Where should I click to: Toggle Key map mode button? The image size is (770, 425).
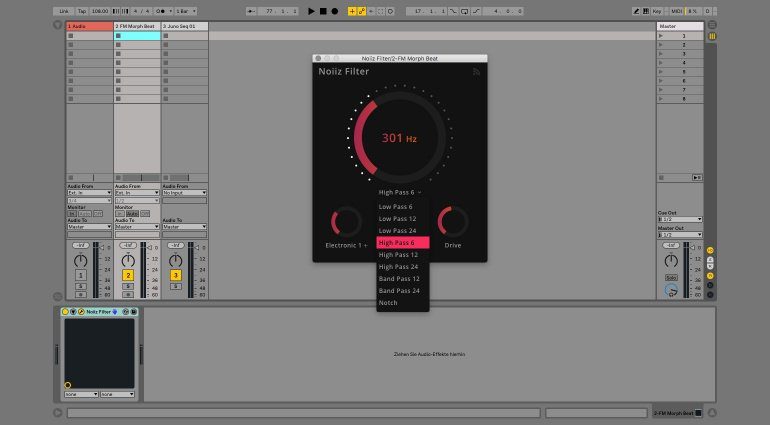[x=657, y=11]
